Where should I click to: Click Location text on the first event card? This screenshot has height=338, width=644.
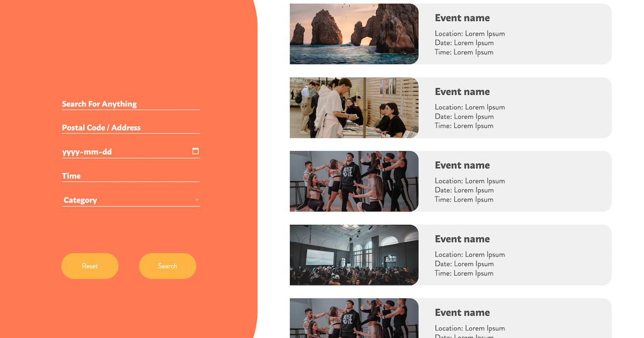(x=470, y=34)
